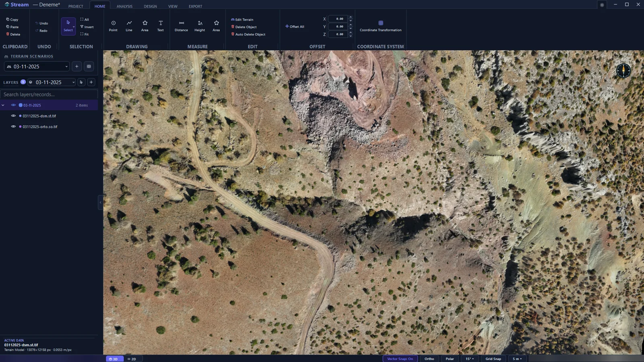Select the Text drawing tool

click(160, 26)
